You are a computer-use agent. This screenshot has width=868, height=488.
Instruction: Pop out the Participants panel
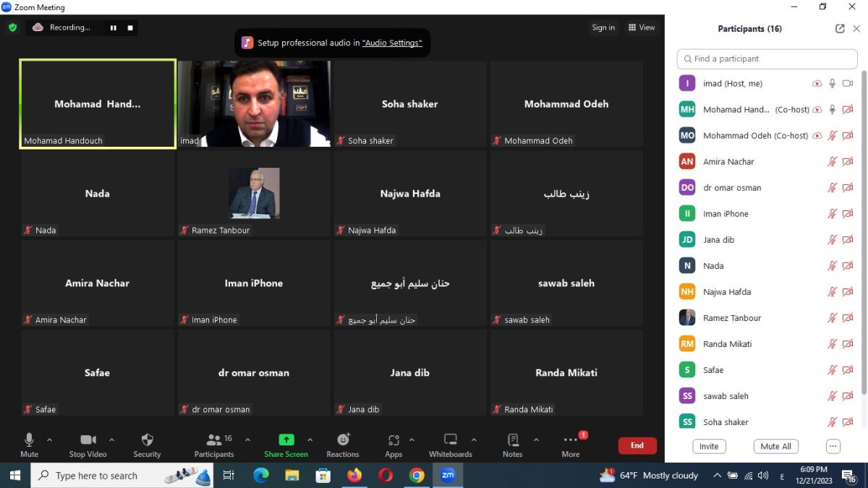click(840, 29)
